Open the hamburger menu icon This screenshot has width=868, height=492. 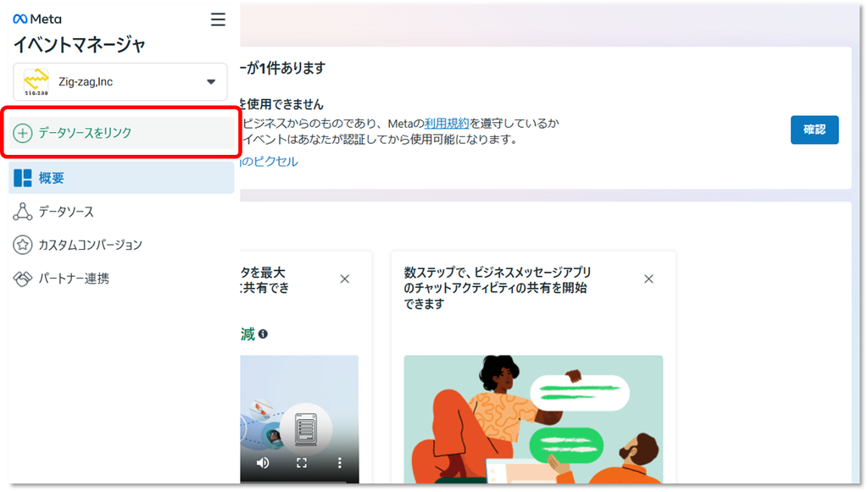click(x=218, y=20)
